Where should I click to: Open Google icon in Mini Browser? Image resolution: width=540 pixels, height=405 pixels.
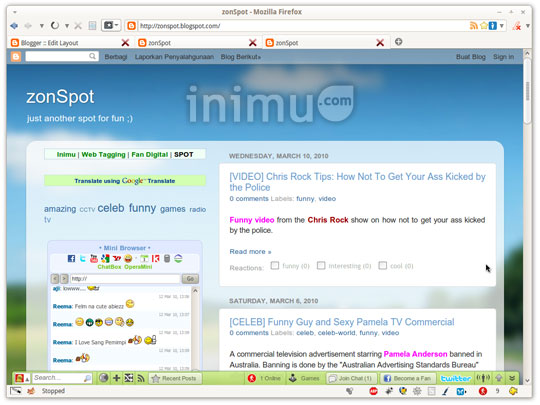105,258
